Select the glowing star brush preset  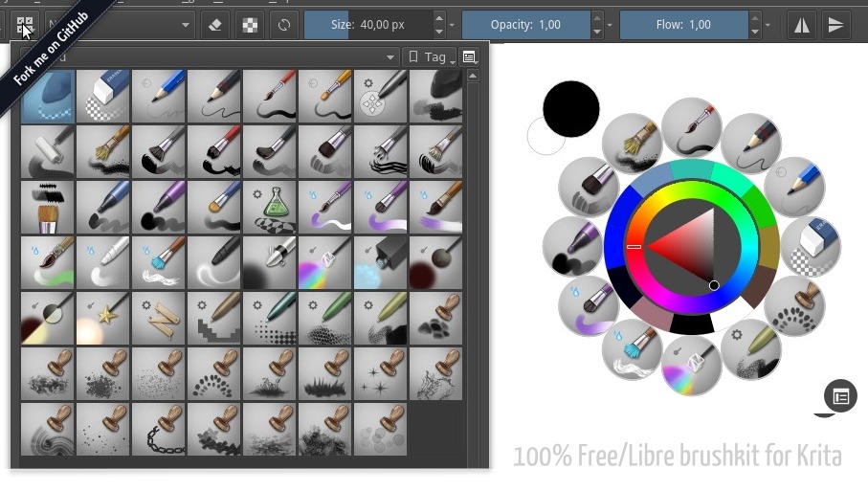pyautogui.click(x=103, y=318)
